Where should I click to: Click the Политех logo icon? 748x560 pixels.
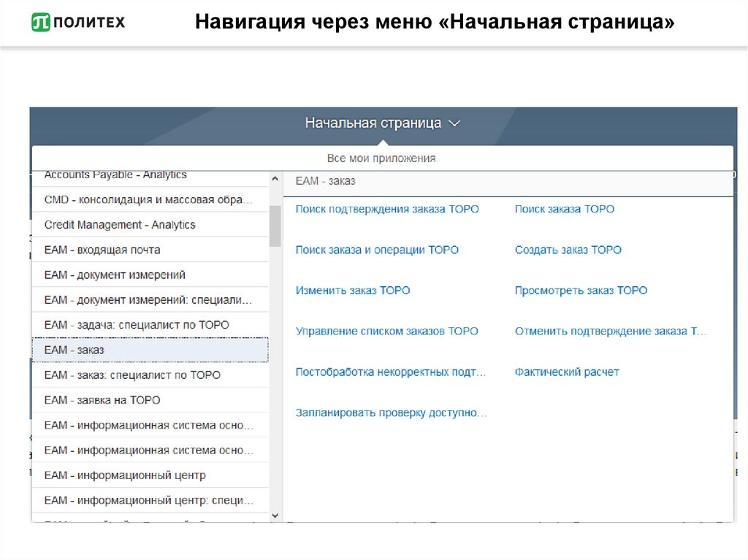click(41, 23)
